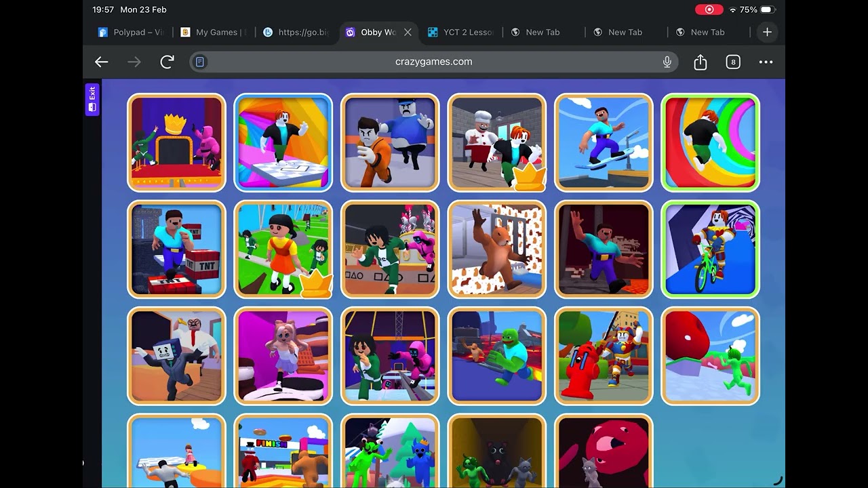Screen dimensions: 868x488
Task: Open the TNT blocks game thumbnail
Action: point(176,249)
